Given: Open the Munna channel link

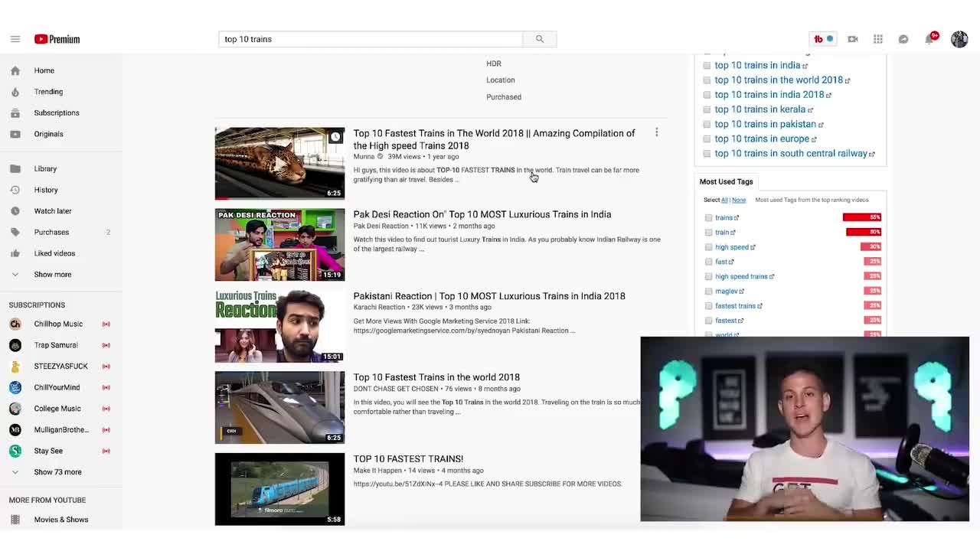Looking at the screenshot, I should 364,157.
